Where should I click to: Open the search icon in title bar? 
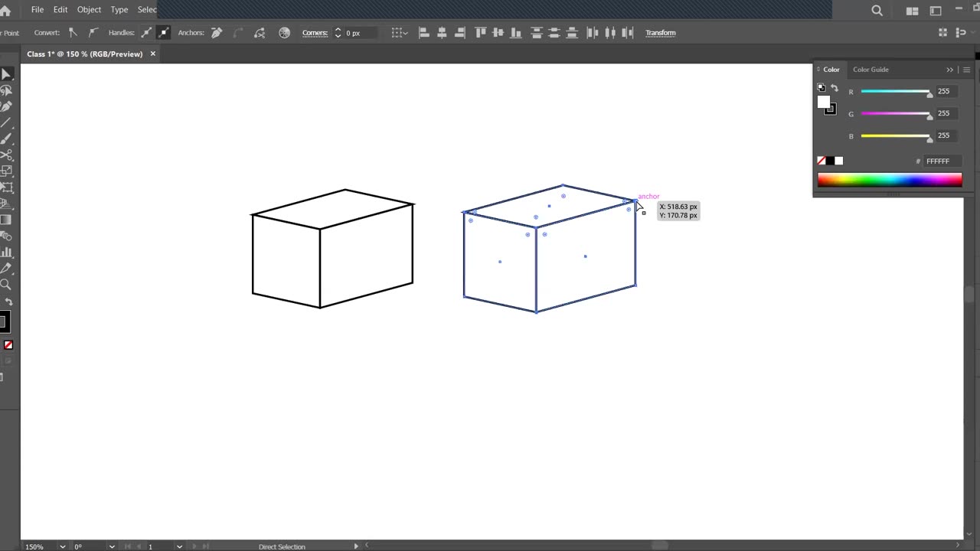tap(877, 11)
